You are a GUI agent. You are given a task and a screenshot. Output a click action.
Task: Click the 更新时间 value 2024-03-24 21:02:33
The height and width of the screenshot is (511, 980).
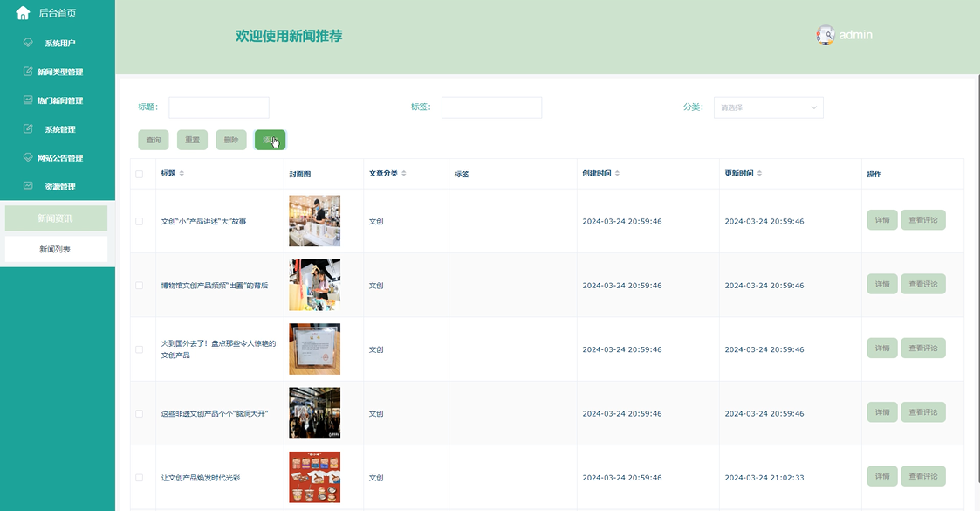(x=764, y=477)
